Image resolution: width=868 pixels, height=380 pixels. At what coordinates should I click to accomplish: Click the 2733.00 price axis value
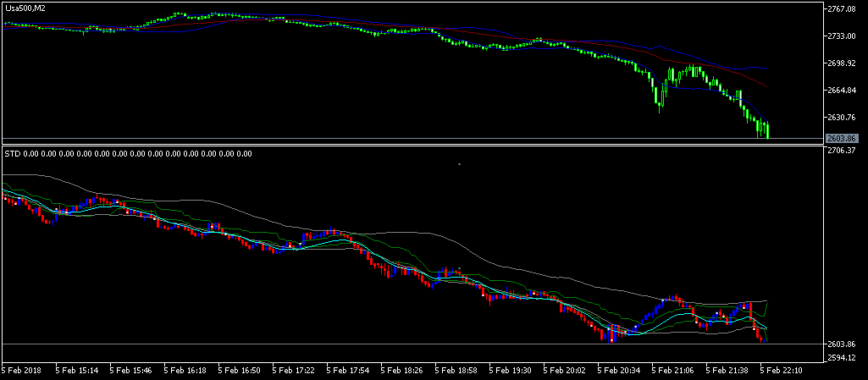click(x=841, y=36)
